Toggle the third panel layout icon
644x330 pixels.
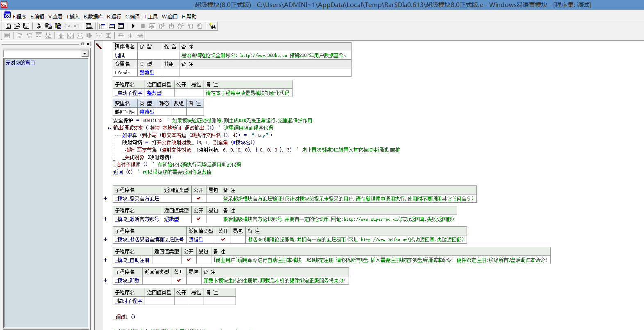click(x=121, y=26)
